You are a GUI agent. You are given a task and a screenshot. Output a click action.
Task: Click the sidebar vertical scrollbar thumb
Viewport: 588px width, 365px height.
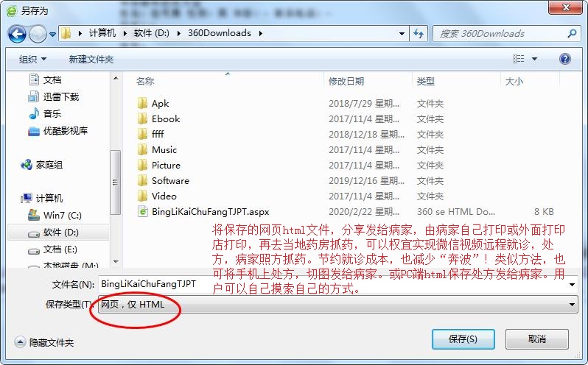[x=115, y=182]
